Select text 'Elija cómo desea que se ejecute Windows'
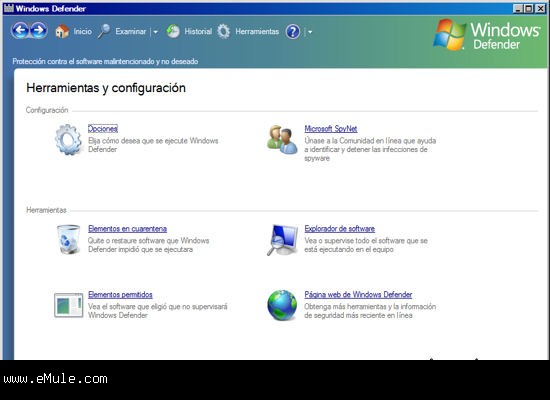 (153, 141)
